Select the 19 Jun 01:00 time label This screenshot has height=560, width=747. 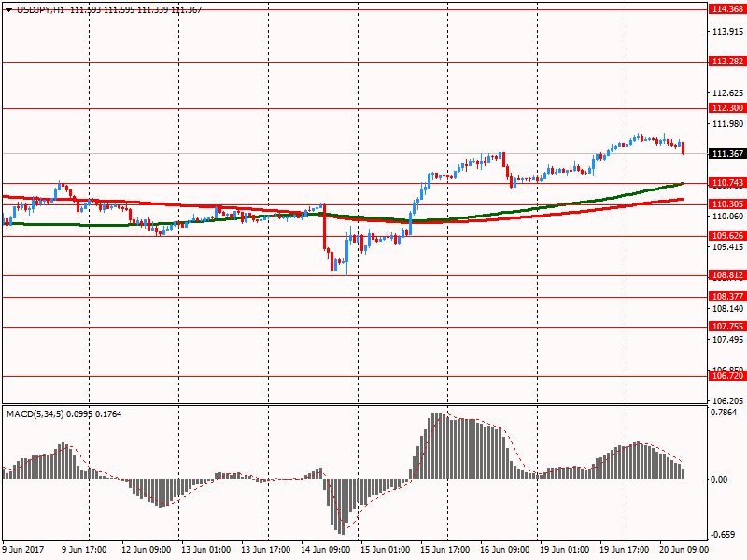(565, 550)
